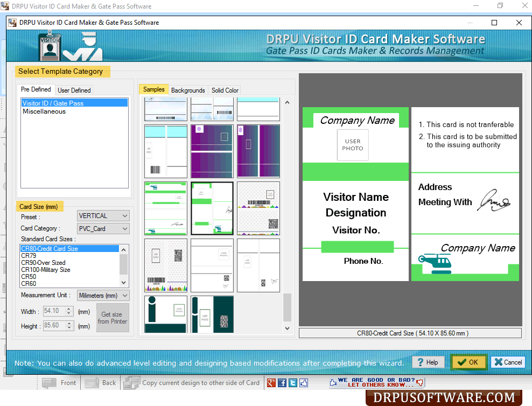Click the Google Plus share icon
The height and width of the screenshot is (406, 532).
[271, 383]
